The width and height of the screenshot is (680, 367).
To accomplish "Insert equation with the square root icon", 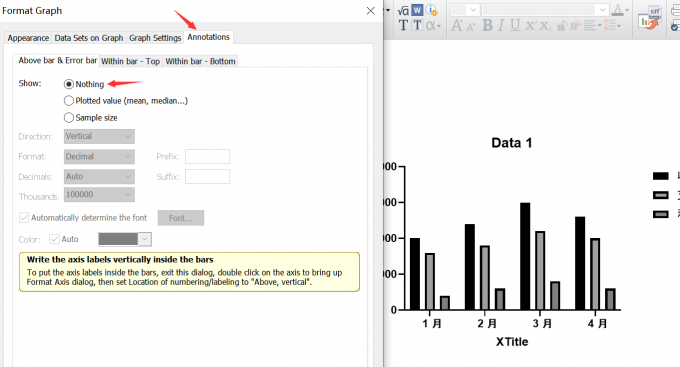I will coord(403,10).
